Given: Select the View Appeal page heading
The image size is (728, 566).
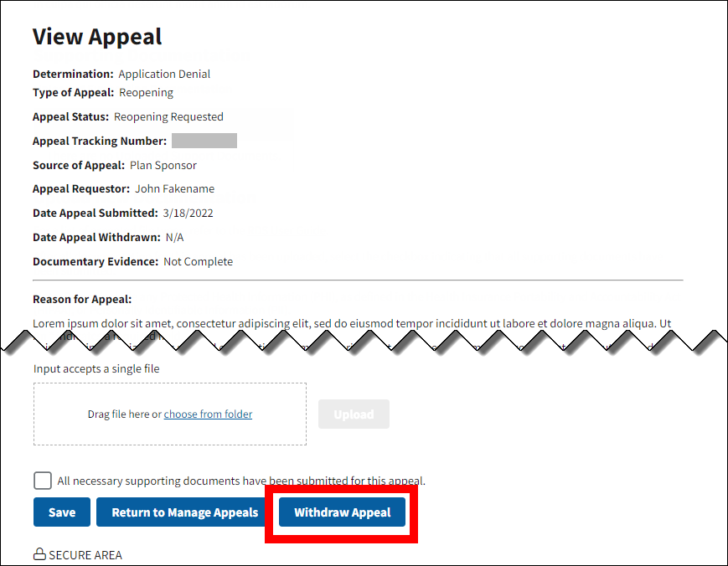Looking at the screenshot, I should tap(97, 37).
